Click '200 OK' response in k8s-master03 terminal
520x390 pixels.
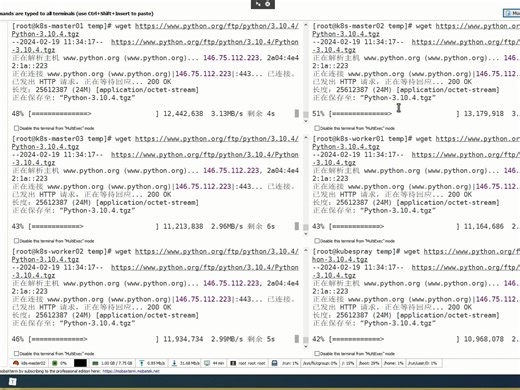coord(159,194)
